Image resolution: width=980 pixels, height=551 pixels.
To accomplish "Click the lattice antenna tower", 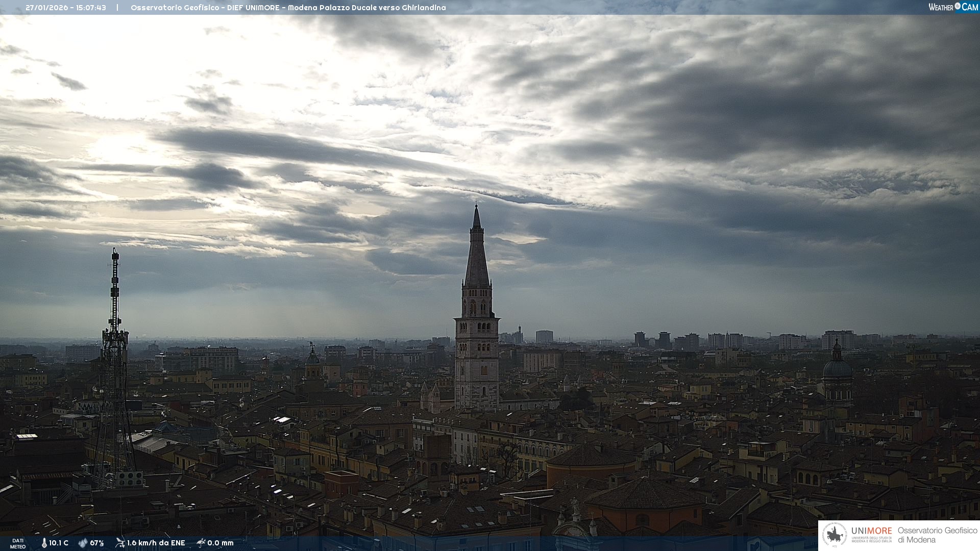I will pyautogui.click(x=114, y=367).
